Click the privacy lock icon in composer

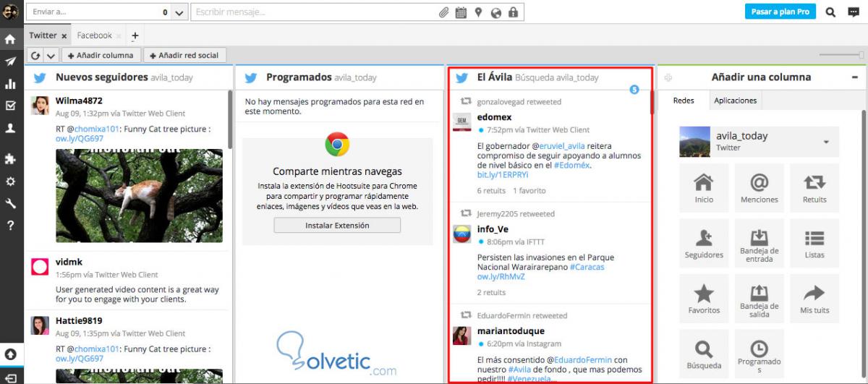click(513, 12)
